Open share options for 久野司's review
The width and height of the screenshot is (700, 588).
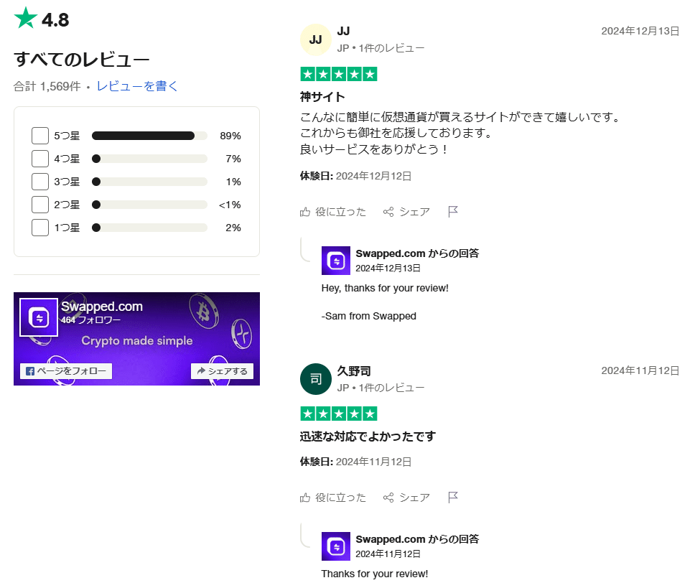390,497
